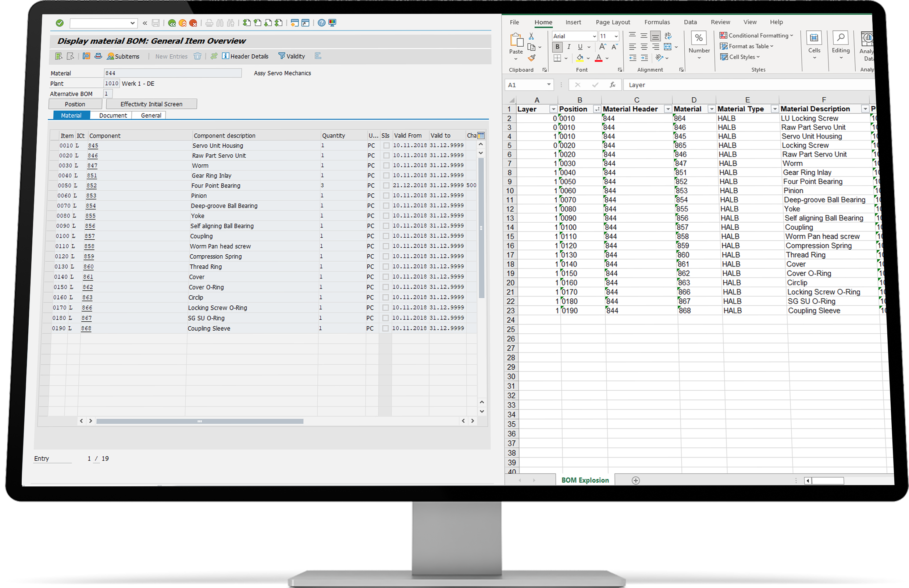Open the Layer column filter dropdown
The image size is (909, 588).
pos(553,109)
